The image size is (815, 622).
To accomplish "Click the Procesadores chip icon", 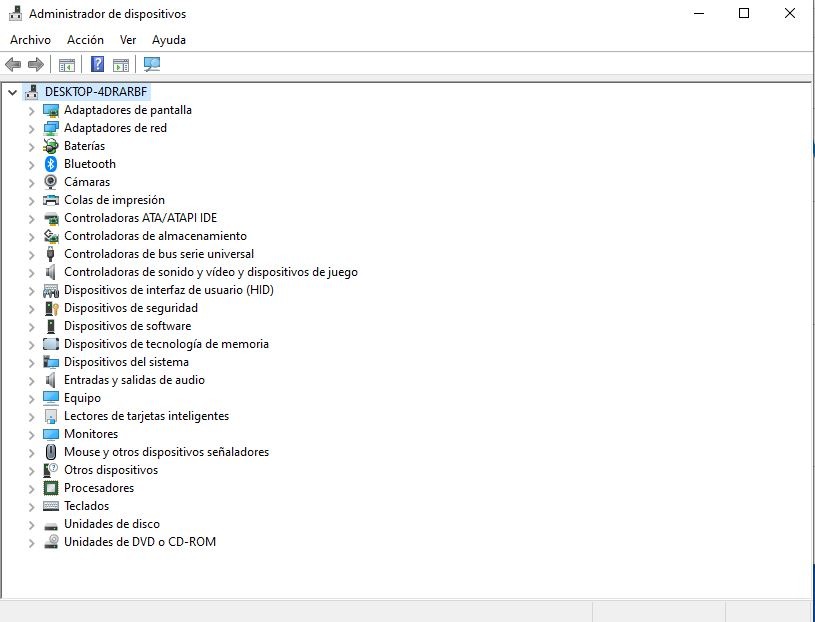I will tap(50, 488).
